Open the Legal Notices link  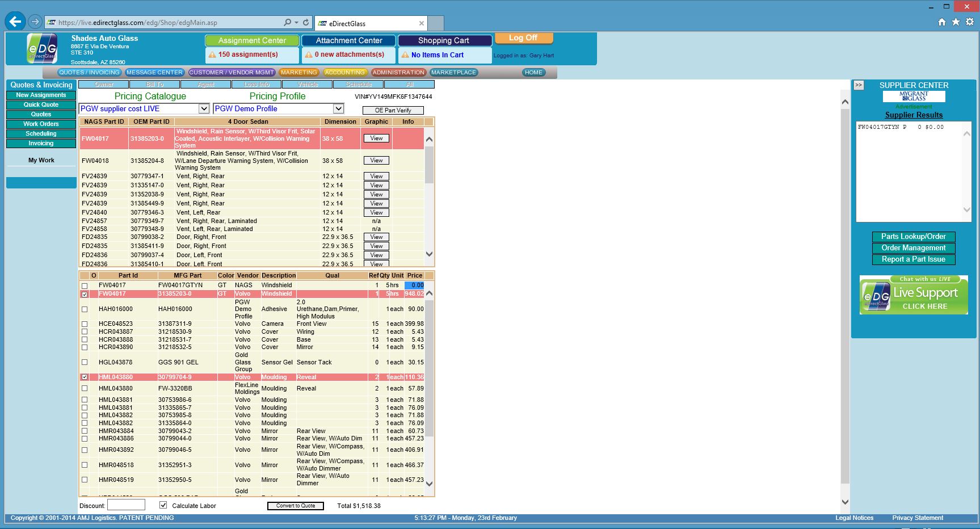854,518
